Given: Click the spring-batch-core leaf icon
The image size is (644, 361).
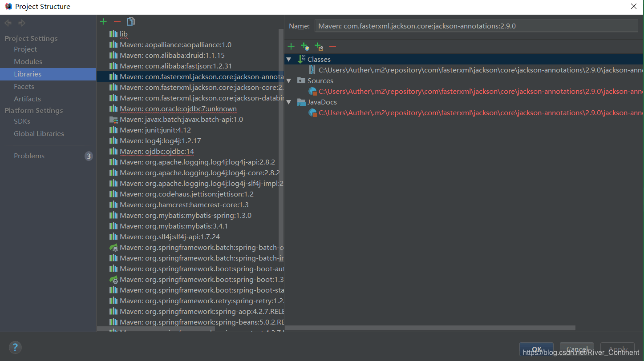Looking at the screenshot, I should pyautogui.click(x=113, y=247).
